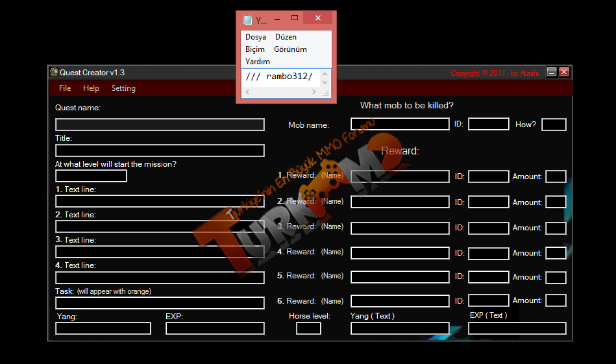616x364 pixels.
Task: Click the 3. Reward Amount field
Action: click(x=556, y=228)
